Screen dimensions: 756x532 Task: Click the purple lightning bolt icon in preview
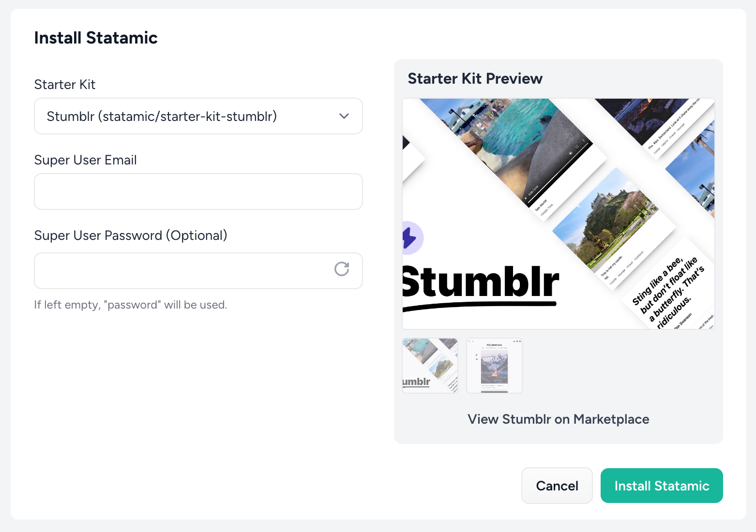(x=410, y=238)
